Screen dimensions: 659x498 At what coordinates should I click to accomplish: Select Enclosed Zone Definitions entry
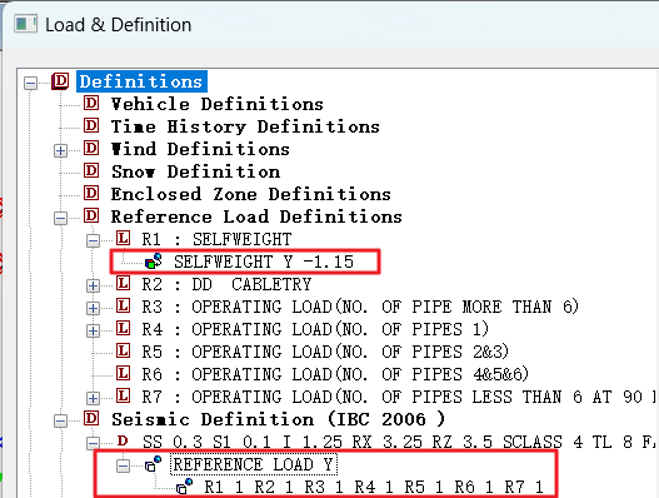point(250,194)
